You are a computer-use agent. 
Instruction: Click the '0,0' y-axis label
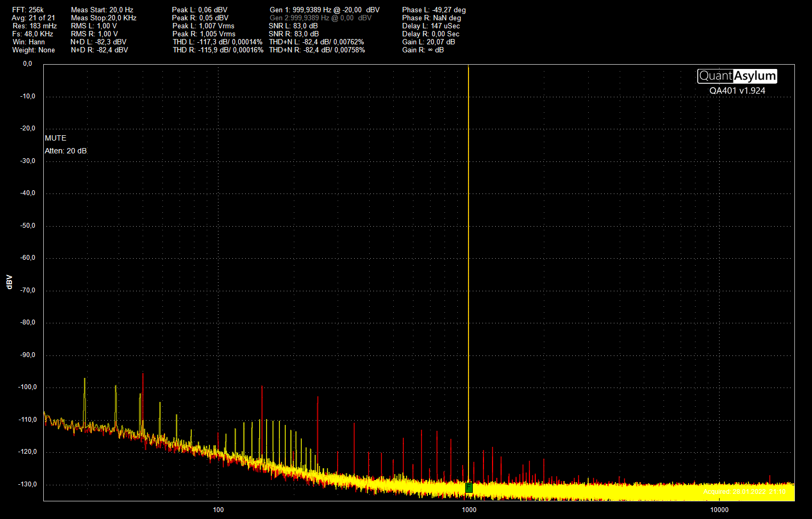coord(27,64)
